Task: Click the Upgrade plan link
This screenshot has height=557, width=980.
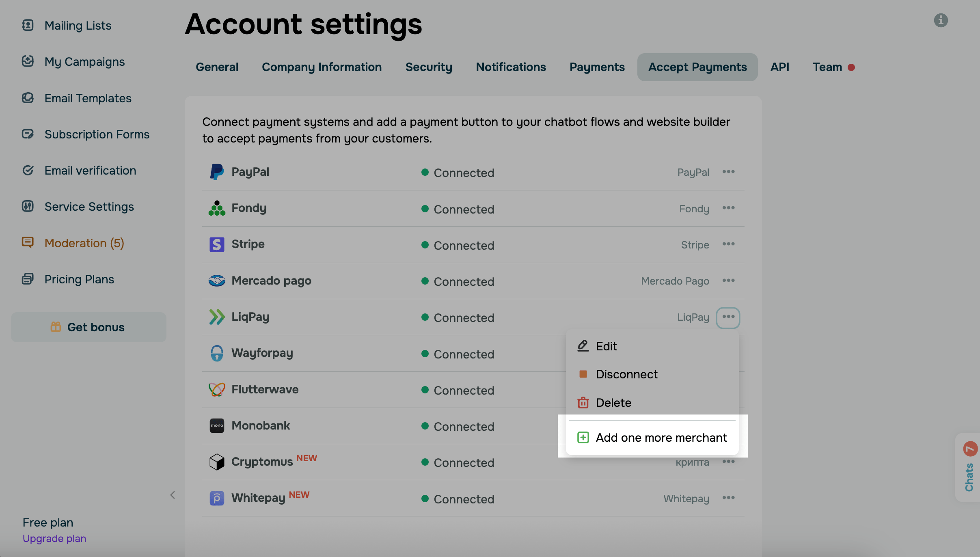Action: coord(54,539)
